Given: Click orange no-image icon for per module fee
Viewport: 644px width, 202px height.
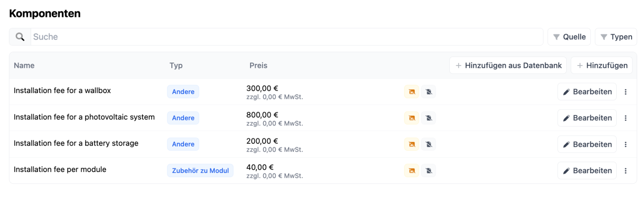Looking at the screenshot, I should tap(411, 170).
